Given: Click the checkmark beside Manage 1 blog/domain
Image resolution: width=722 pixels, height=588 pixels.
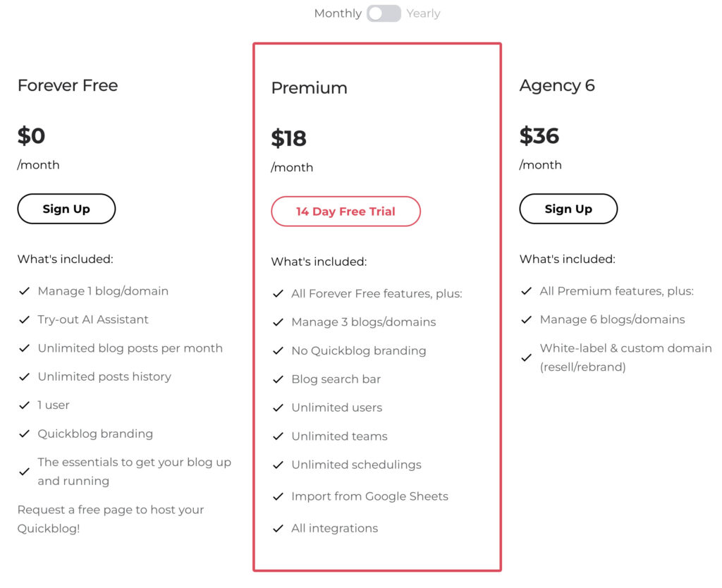Looking at the screenshot, I should click(x=24, y=290).
